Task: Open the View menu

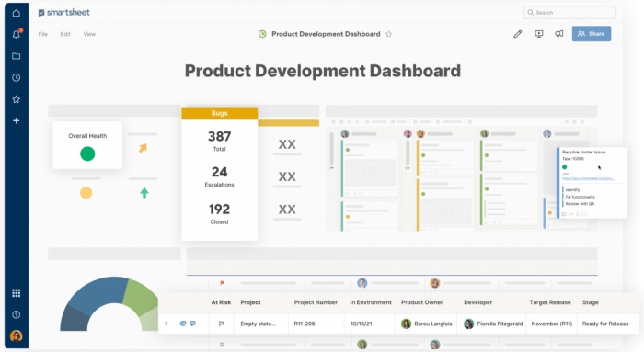Action: [x=89, y=34]
